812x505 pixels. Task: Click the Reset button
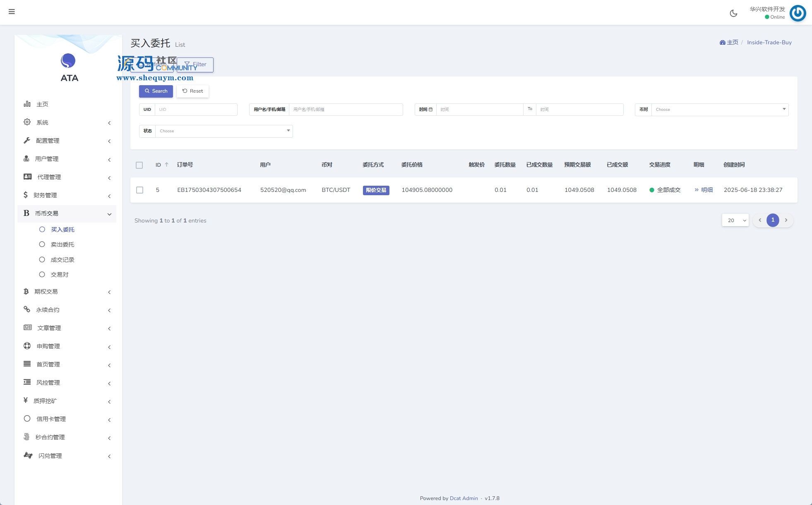192,91
